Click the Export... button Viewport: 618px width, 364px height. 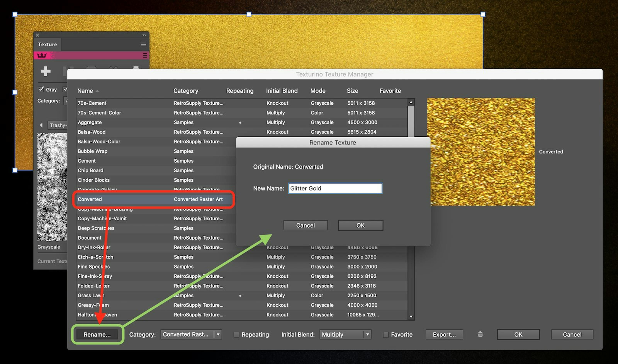pyautogui.click(x=444, y=334)
